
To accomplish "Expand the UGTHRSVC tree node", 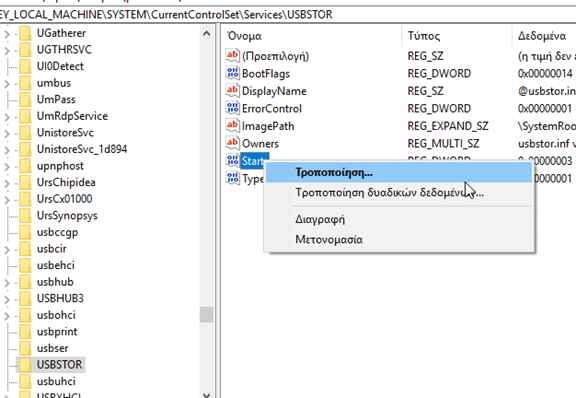I will (x=7, y=50).
